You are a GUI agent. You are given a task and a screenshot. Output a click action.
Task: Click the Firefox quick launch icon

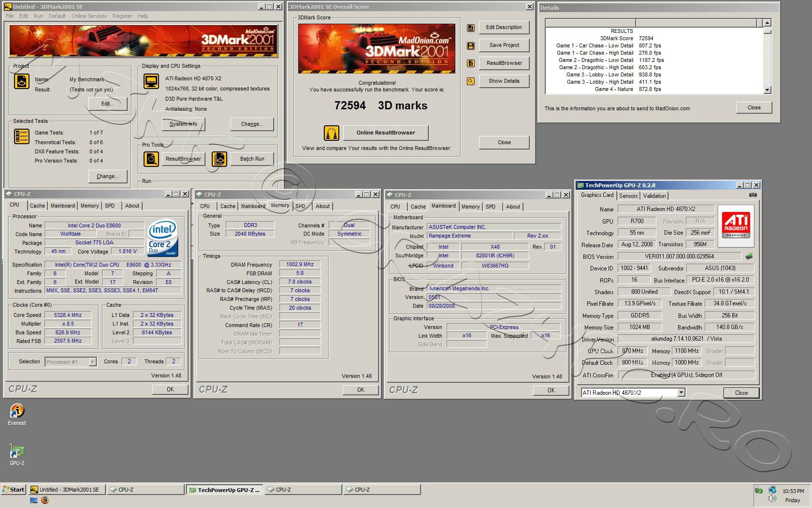pos(45,500)
